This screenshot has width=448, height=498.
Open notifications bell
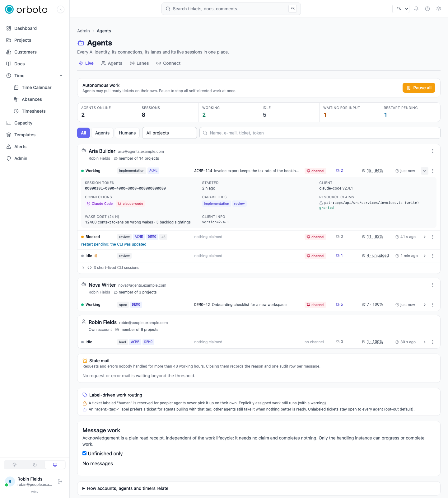tap(416, 9)
